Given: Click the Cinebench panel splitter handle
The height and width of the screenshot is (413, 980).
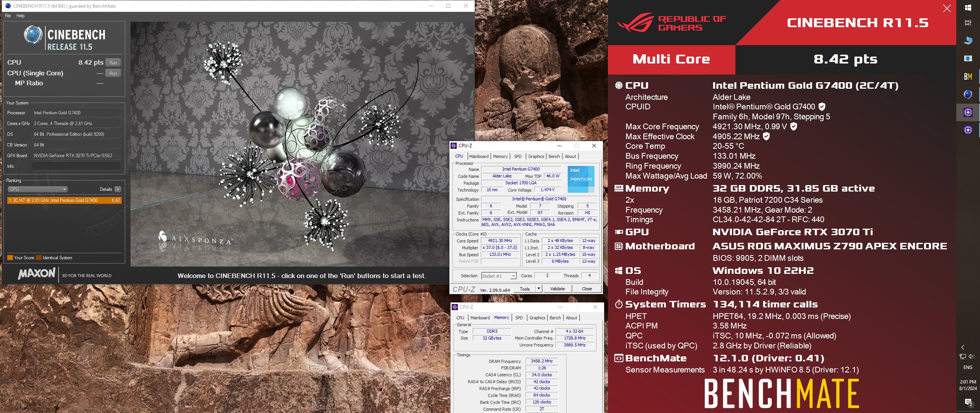Looking at the screenshot, I should tap(128, 151).
